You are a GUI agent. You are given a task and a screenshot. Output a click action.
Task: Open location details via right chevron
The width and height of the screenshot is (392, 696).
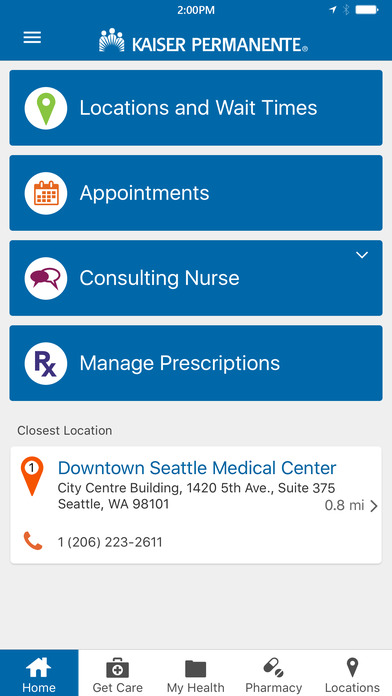tap(374, 506)
